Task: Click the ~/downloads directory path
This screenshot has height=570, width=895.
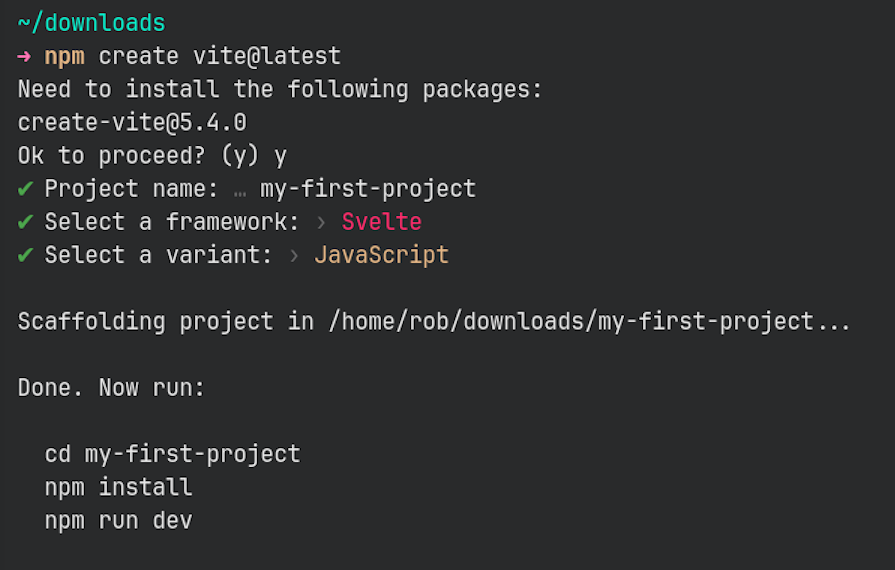Action: tap(91, 23)
